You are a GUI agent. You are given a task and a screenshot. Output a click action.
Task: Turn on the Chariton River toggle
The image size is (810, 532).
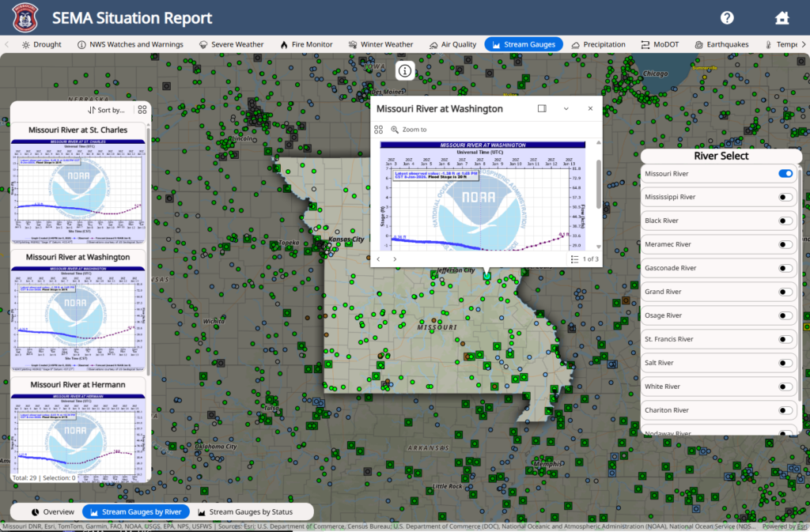(785, 411)
